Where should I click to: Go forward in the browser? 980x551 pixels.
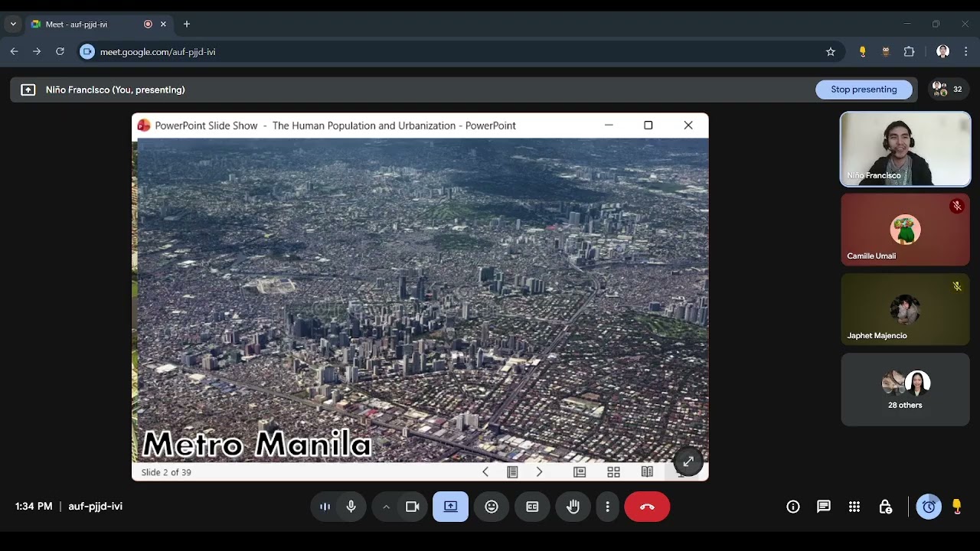[37, 52]
